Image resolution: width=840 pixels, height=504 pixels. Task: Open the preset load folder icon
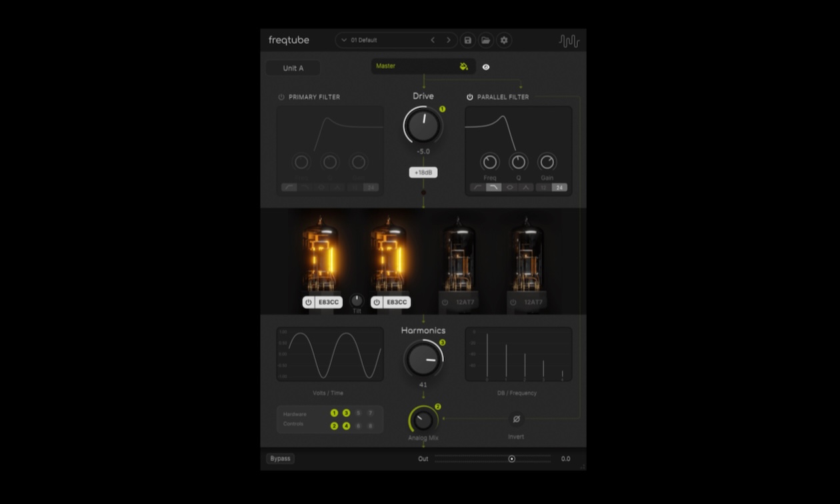pos(485,40)
